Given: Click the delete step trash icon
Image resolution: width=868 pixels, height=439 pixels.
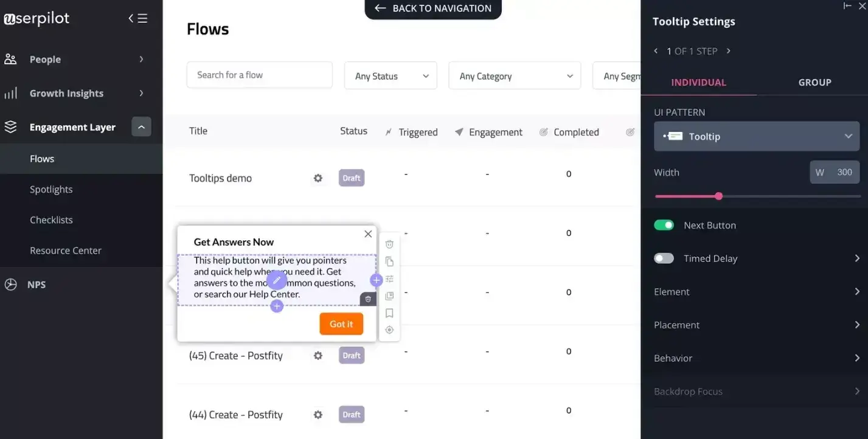Looking at the screenshot, I should click(389, 243).
